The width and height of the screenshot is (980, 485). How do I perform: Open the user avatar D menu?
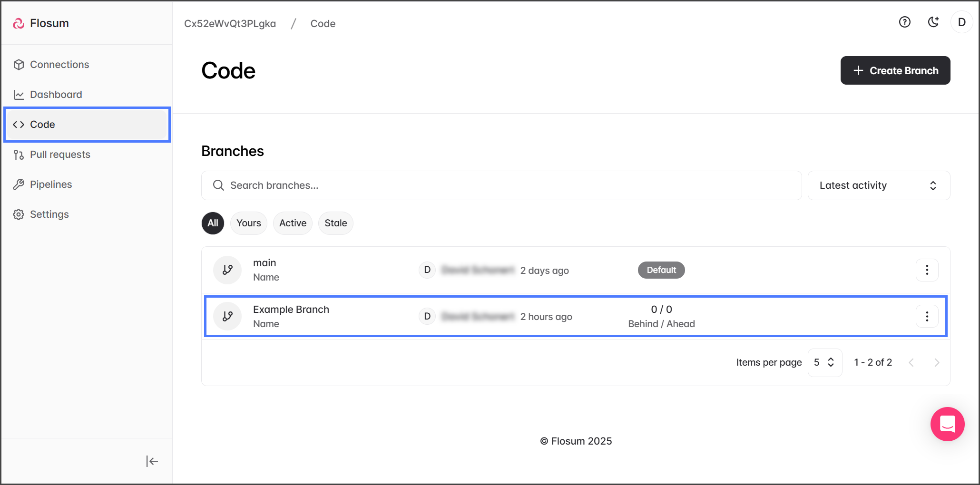point(961,22)
